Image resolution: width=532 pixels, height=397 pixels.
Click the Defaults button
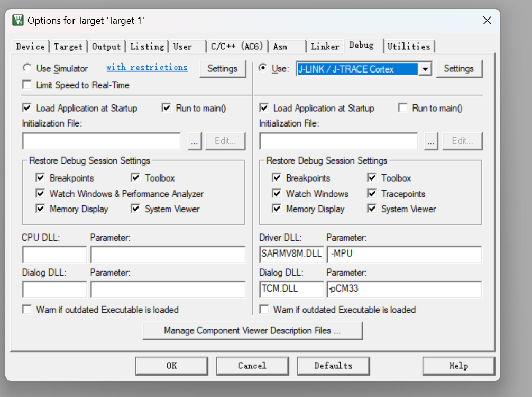pos(334,366)
